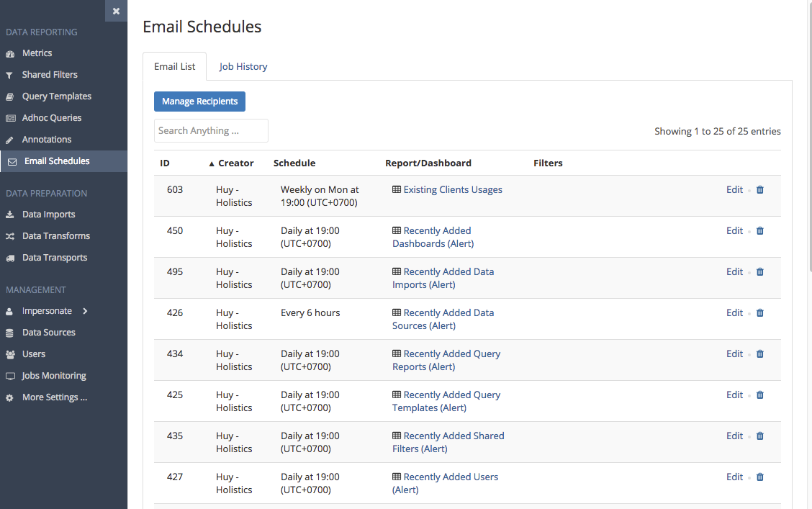Open More Settings with the gear icon
Screen dimensions: 812x509
10,397
